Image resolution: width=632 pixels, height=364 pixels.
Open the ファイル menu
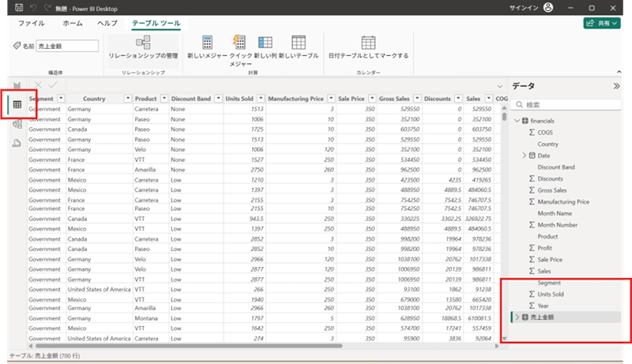pyautogui.click(x=31, y=24)
